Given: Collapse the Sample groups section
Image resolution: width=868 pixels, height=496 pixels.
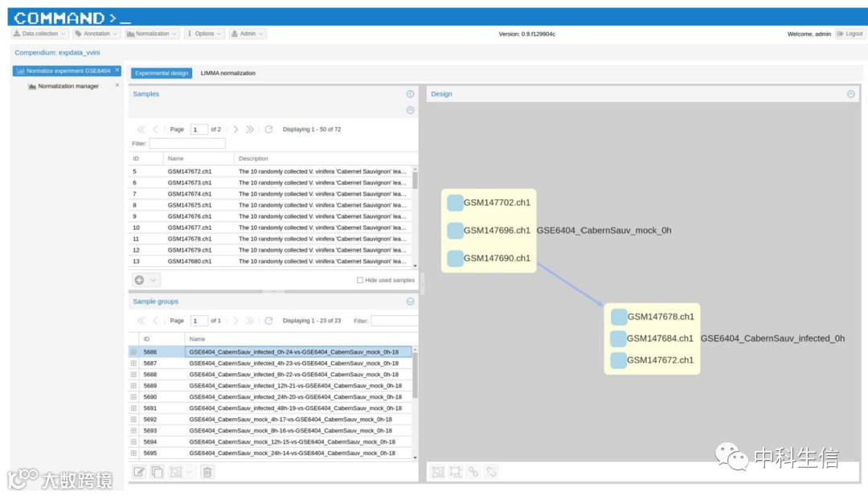Looking at the screenshot, I should pyautogui.click(x=410, y=301).
